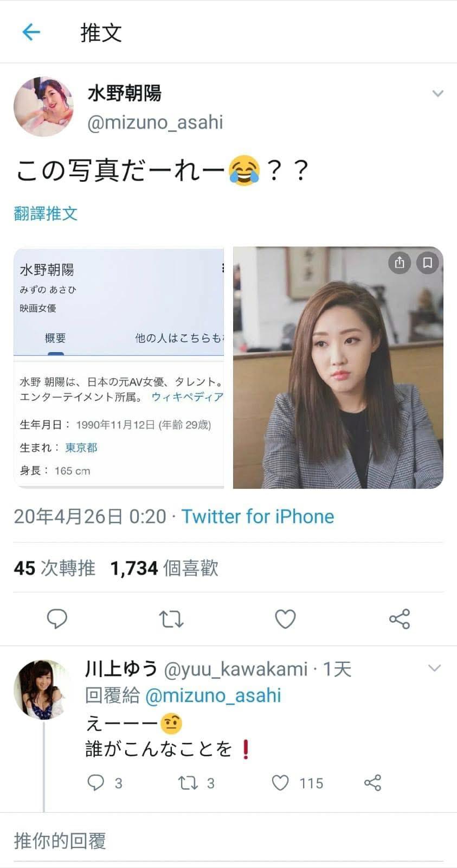This screenshot has height=868, width=457.
Task: Open Twitter for iPhone source link
Action: coord(258,516)
